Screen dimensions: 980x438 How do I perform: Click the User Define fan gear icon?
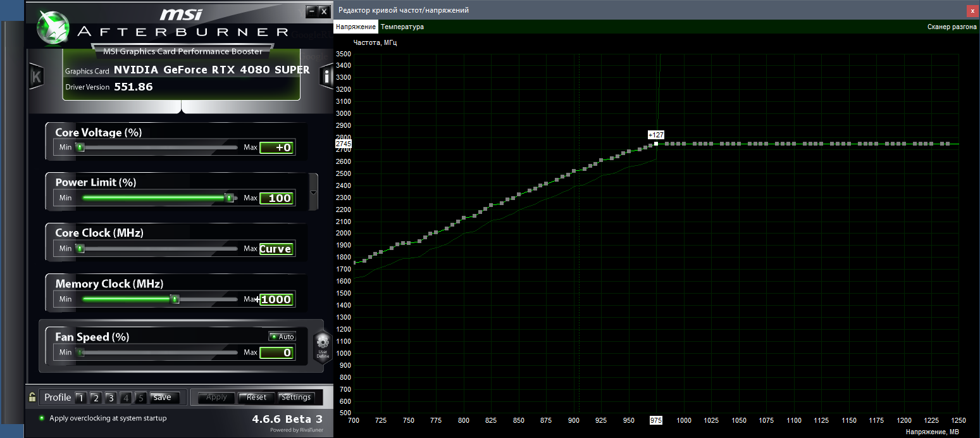[x=323, y=346]
